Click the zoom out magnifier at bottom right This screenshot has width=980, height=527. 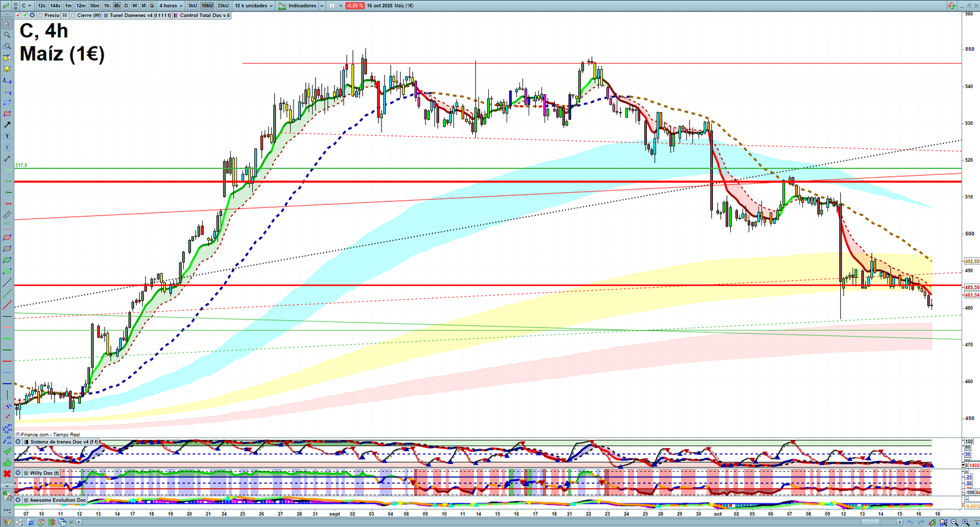(955, 522)
